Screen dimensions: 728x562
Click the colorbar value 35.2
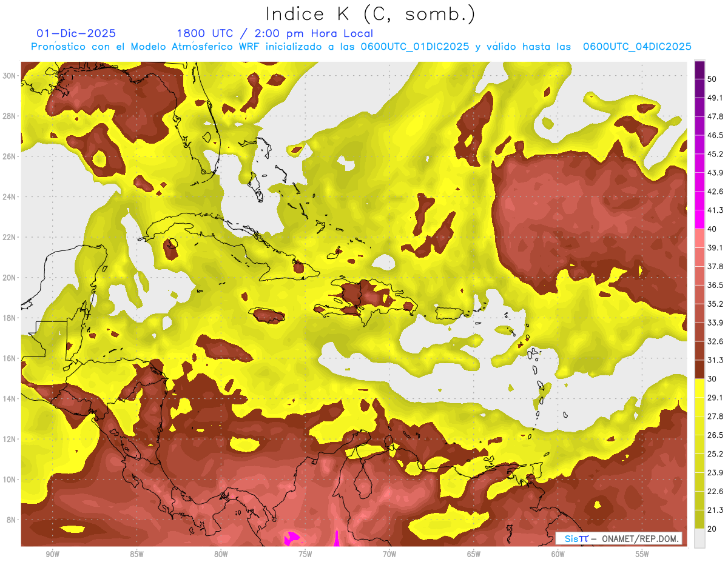tap(715, 304)
